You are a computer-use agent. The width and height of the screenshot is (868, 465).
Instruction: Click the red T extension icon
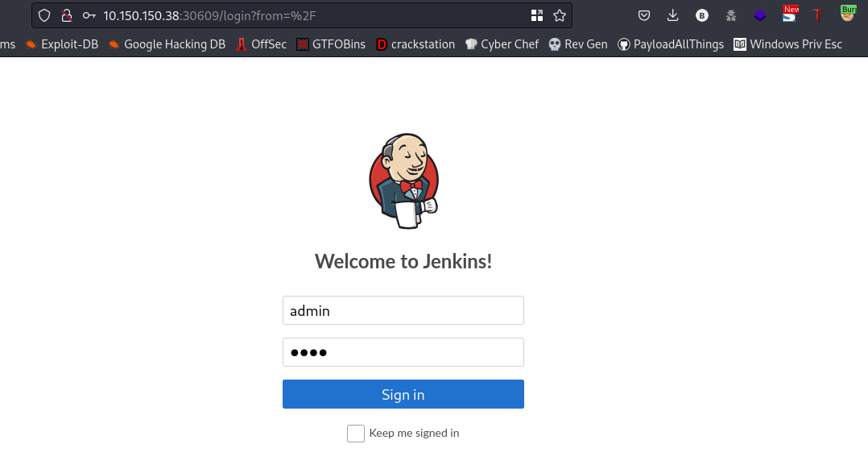pyautogui.click(x=817, y=15)
